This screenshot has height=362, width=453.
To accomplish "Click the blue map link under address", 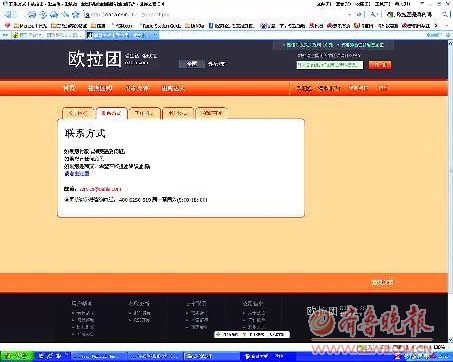I will point(77,173).
